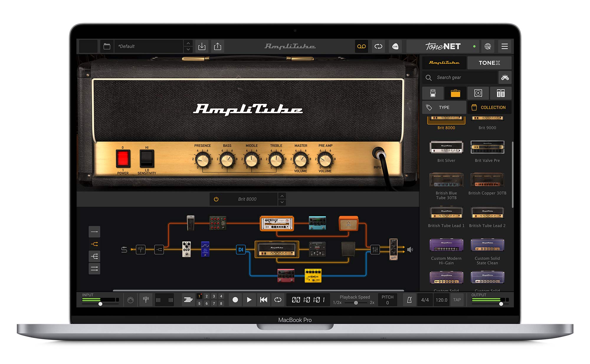The image size is (590, 364).
Task: Select the amp category icon in browser
Action: pos(455,93)
